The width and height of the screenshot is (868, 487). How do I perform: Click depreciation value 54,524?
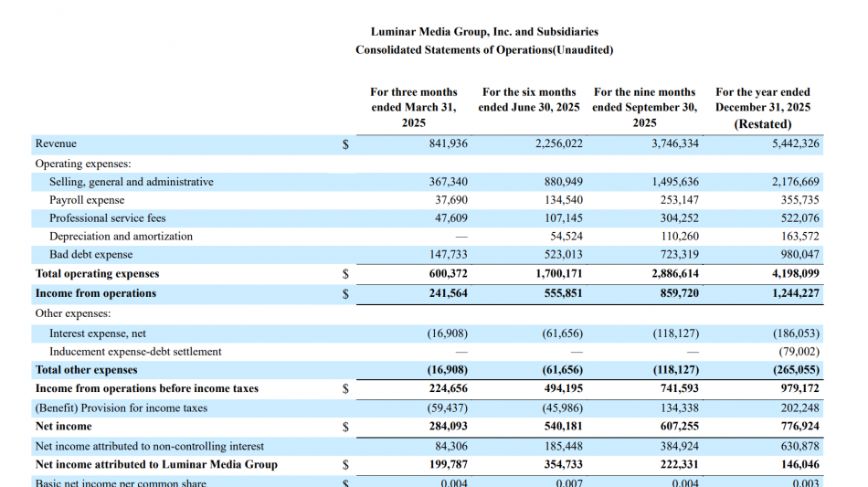pyautogui.click(x=566, y=237)
